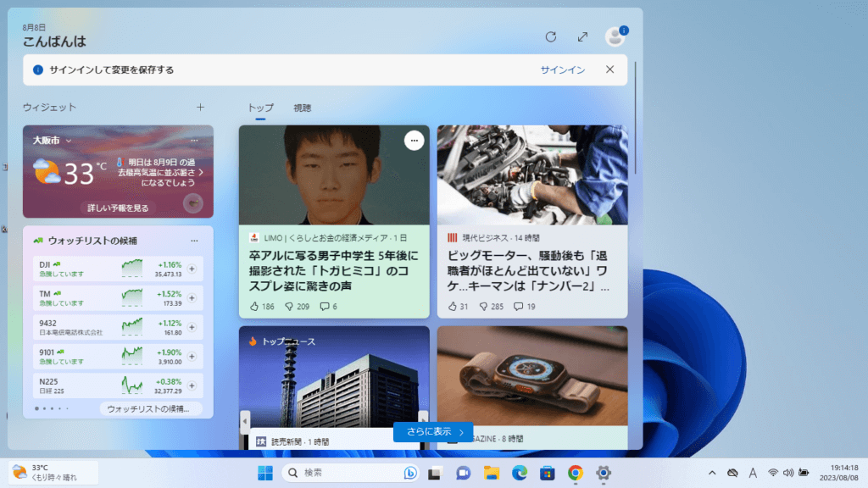Open the profile account icon

[x=615, y=36]
